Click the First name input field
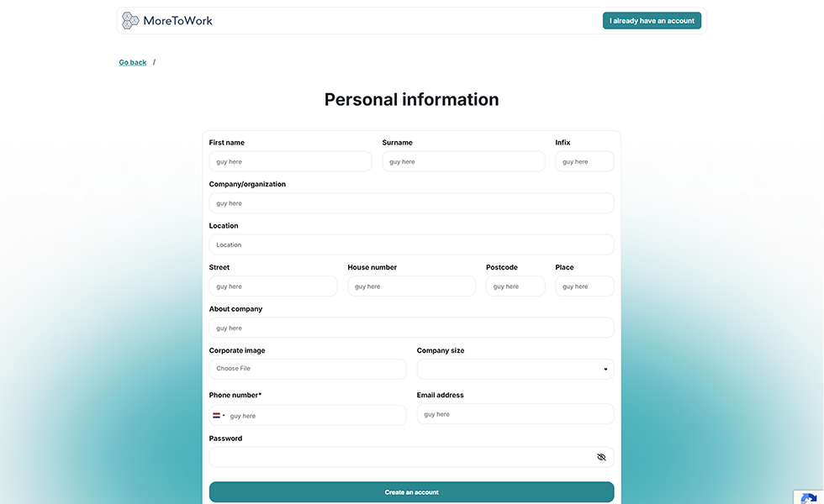Image resolution: width=824 pixels, height=504 pixels. click(x=290, y=160)
